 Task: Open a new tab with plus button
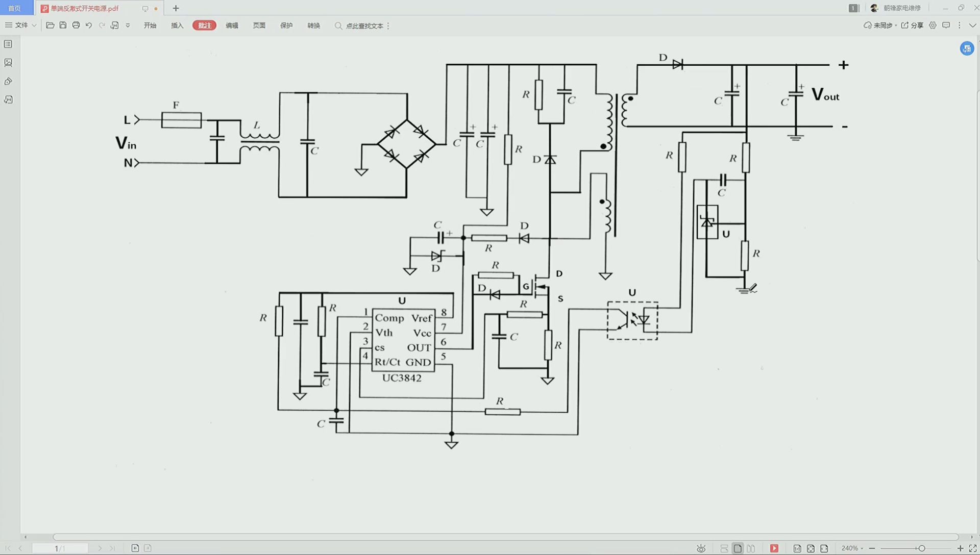click(x=176, y=8)
